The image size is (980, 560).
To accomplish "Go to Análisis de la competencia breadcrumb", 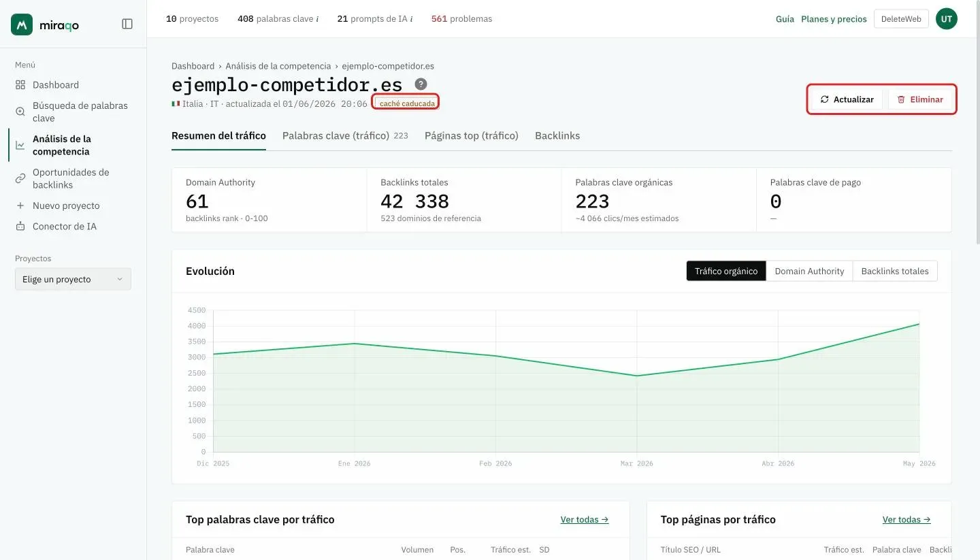I will [x=278, y=66].
